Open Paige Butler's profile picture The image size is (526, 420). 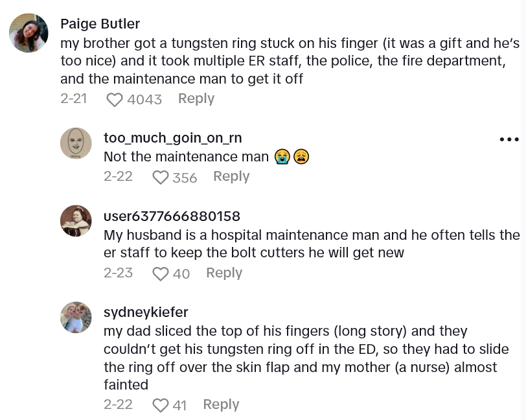(x=29, y=33)
